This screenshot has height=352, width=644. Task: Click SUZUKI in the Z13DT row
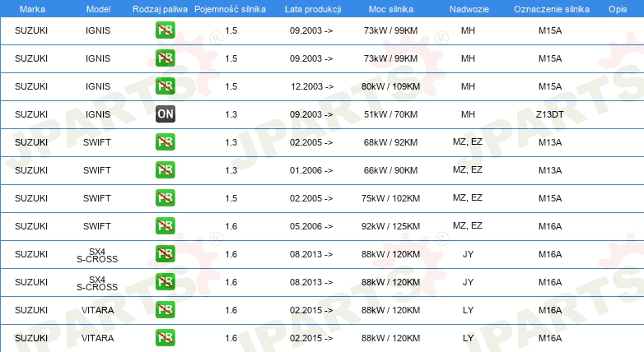(x=31, y=114)
